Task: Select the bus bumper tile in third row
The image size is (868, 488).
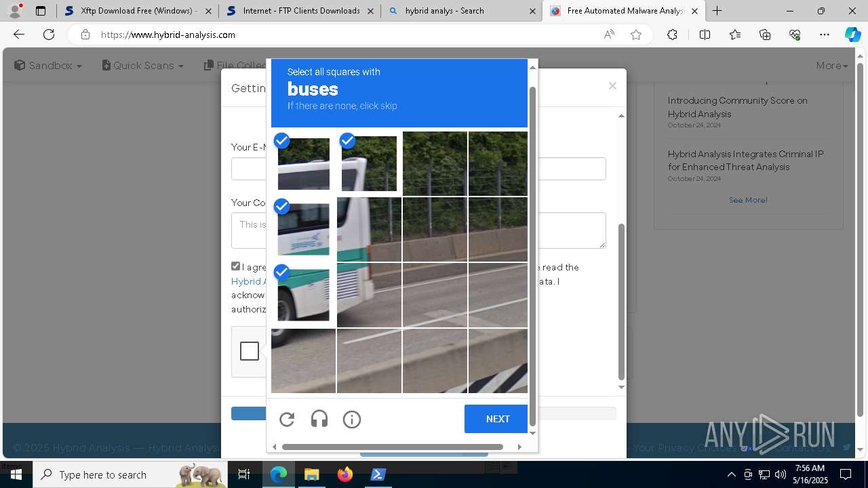Action: click(369, 295)
